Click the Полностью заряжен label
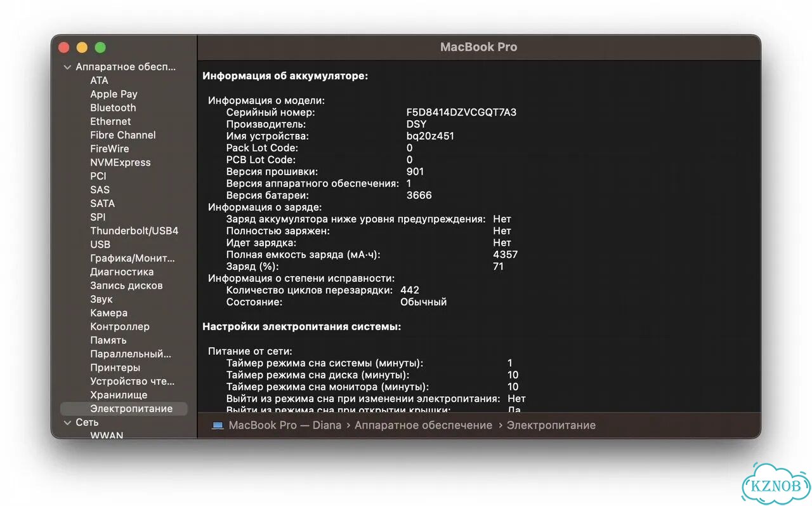The image size is (812, 506). (278, 231)
